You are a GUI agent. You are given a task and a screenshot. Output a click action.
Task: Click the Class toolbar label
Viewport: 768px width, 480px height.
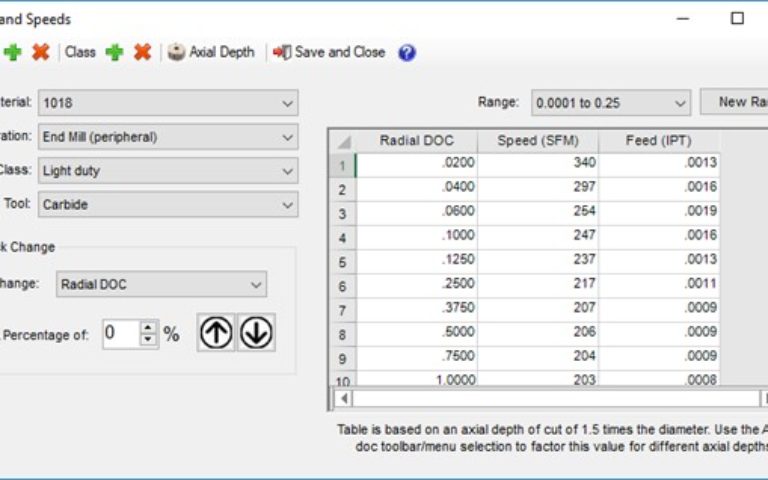coord(80,52)
